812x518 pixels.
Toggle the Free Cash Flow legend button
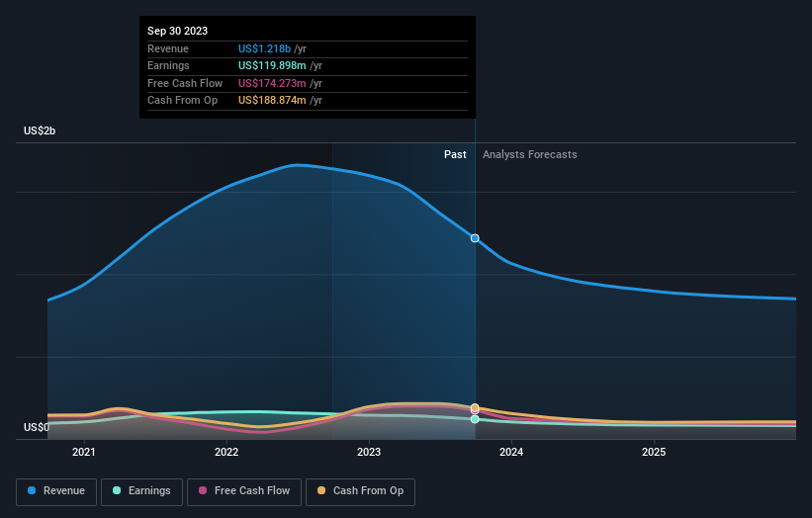tap(244, 491)
